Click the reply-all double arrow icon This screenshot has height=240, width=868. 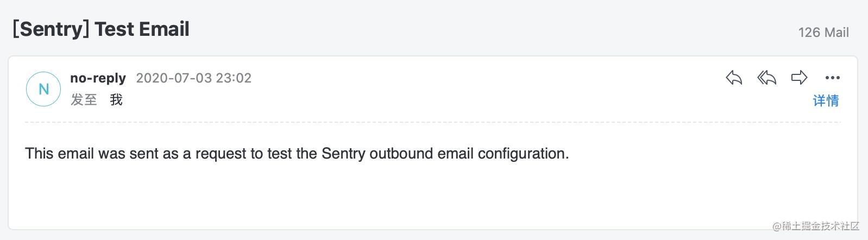766,78
